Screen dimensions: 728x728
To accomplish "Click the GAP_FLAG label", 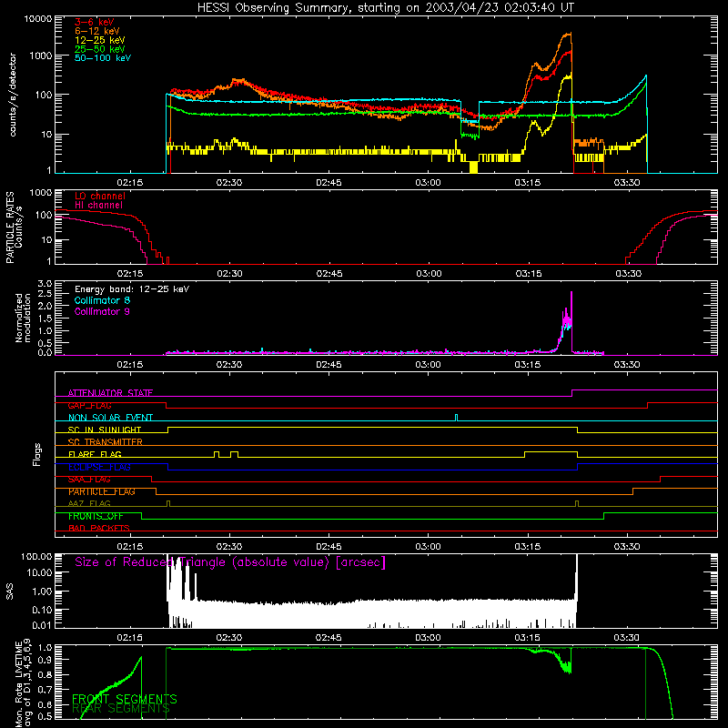I will click(x=89, y=405).
